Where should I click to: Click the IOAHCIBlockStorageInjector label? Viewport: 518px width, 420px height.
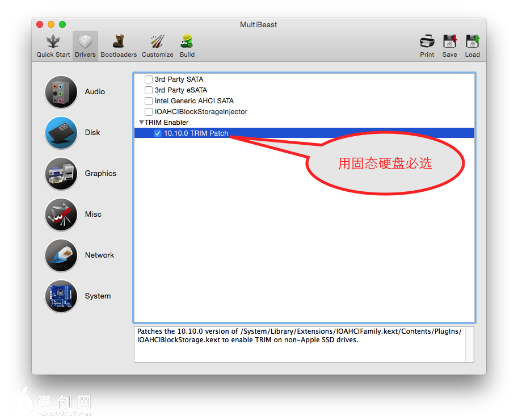pos(201,112)
